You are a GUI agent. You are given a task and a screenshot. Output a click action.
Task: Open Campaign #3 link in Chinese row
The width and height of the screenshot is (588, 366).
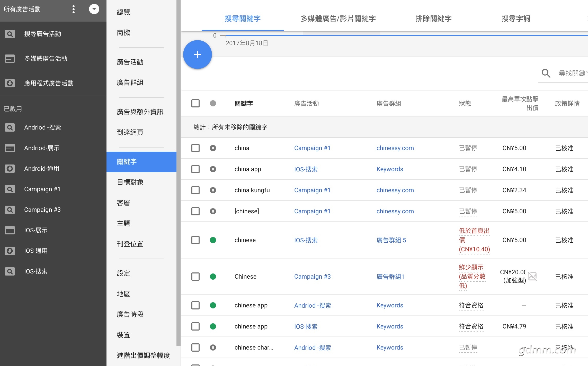click(312, 277)
